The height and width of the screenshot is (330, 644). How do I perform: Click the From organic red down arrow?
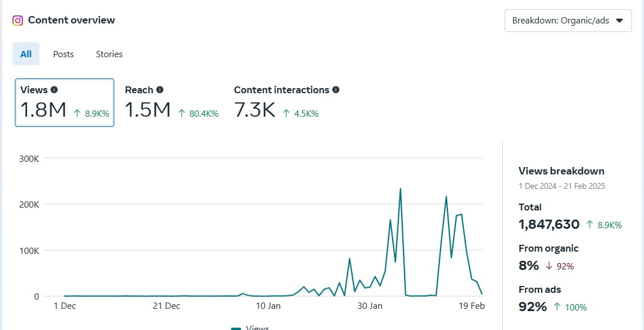coord(549,267)
